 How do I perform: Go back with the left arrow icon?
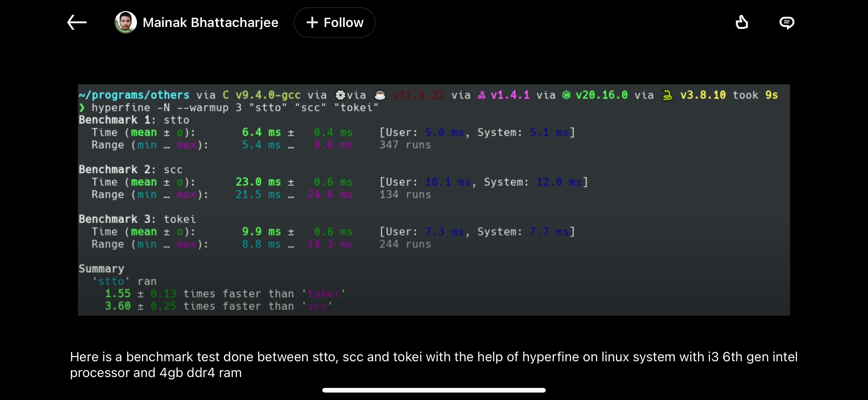(x=77, y=23)
